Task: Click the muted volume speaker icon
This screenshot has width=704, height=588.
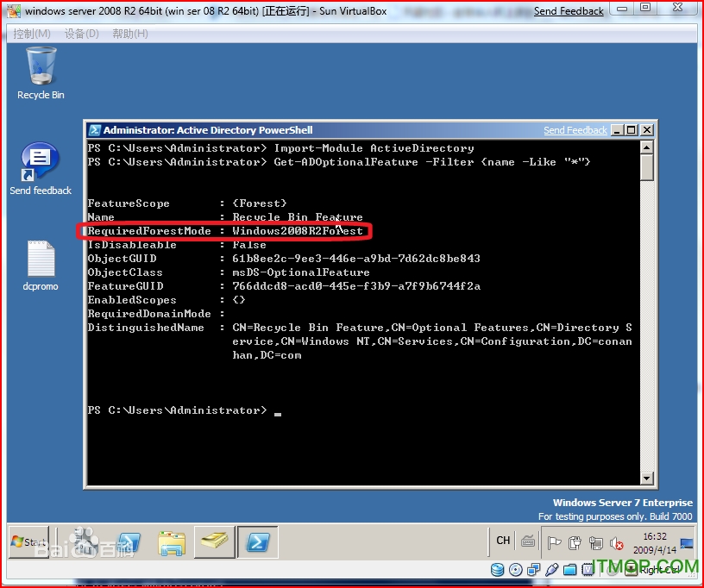Action: (617, 543)
